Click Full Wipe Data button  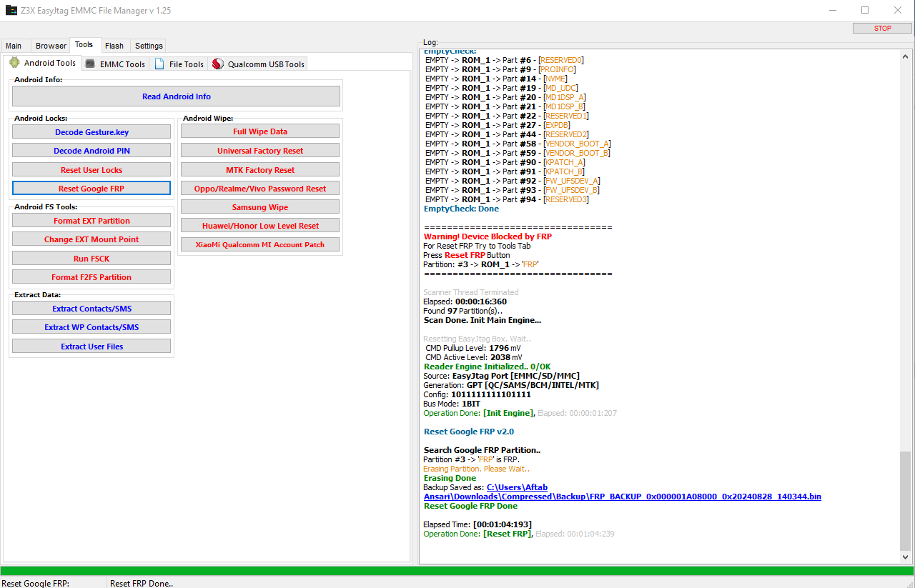tap(260, 131)
